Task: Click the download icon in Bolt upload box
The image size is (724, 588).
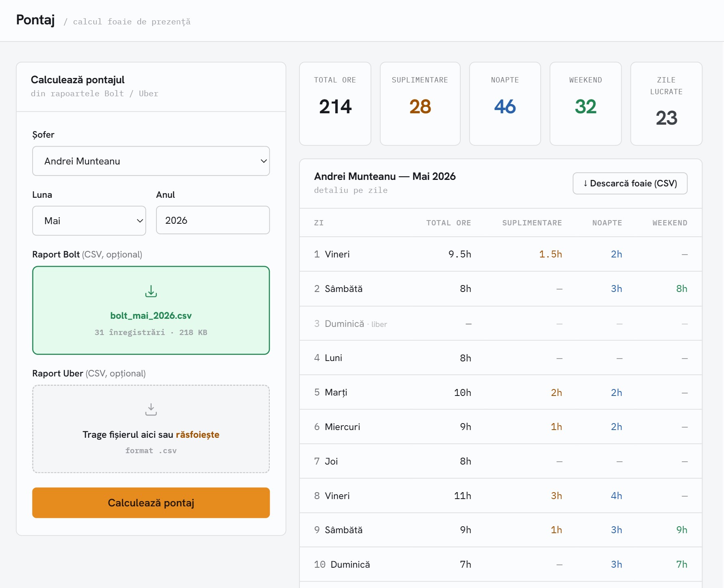Action: coord(151,291)
